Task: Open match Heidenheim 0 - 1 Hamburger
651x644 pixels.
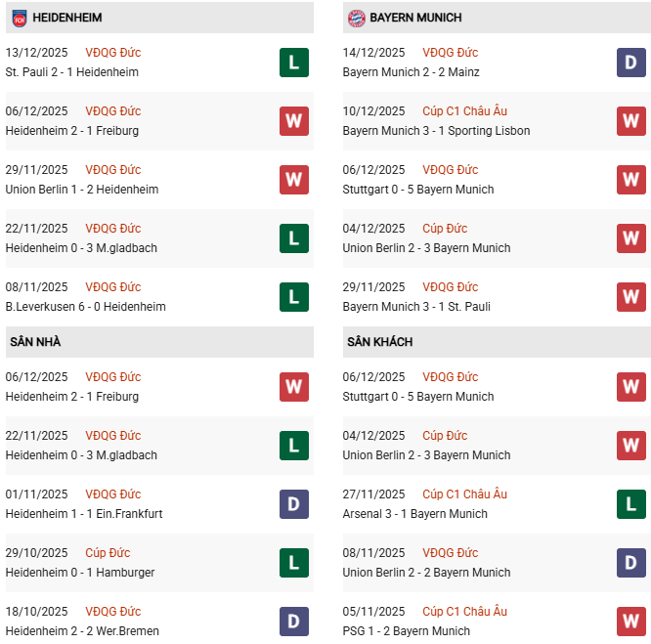Action: point(80,573)
